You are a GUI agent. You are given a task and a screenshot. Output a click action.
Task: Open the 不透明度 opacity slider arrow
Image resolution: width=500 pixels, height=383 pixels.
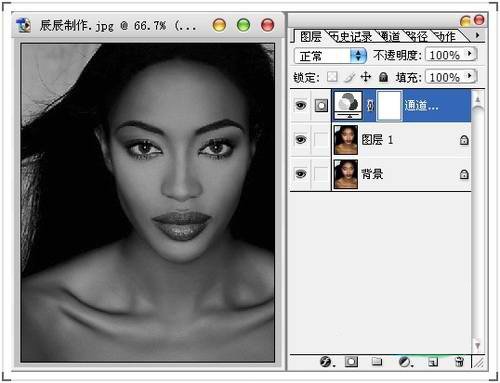[x=470, y=54]
